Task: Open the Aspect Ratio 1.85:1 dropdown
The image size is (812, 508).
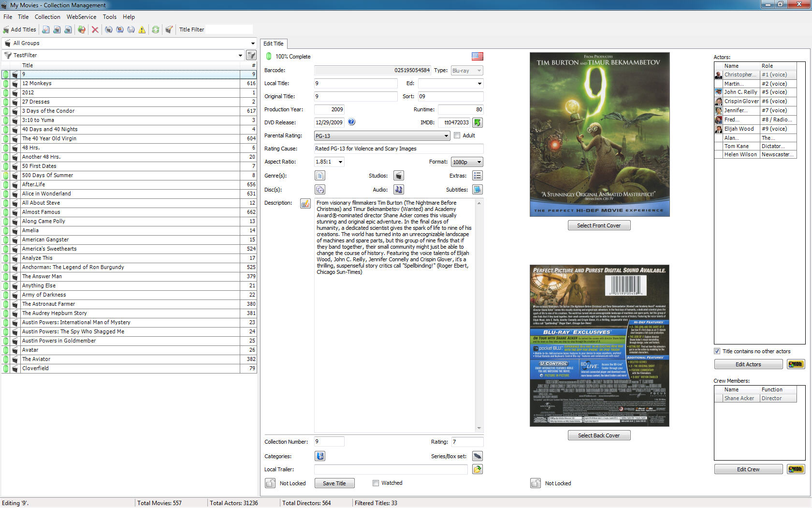Action: [x=340, y=162]
